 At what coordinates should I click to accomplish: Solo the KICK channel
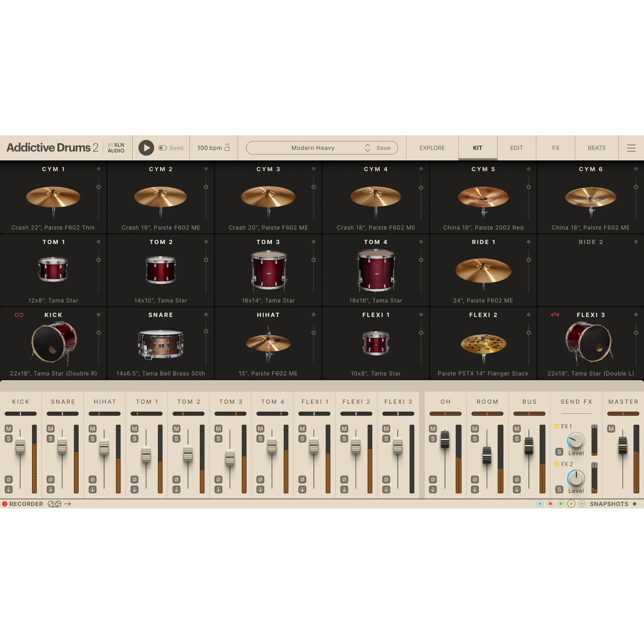9,438
